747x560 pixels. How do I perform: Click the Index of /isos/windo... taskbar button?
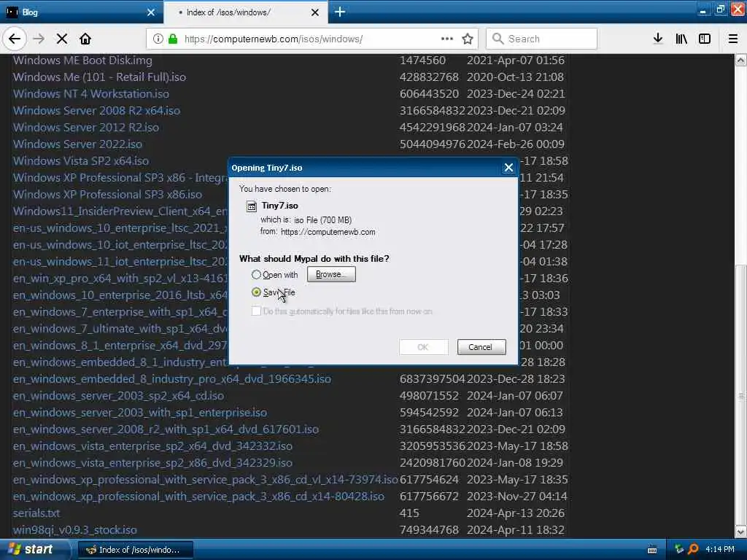135,550
